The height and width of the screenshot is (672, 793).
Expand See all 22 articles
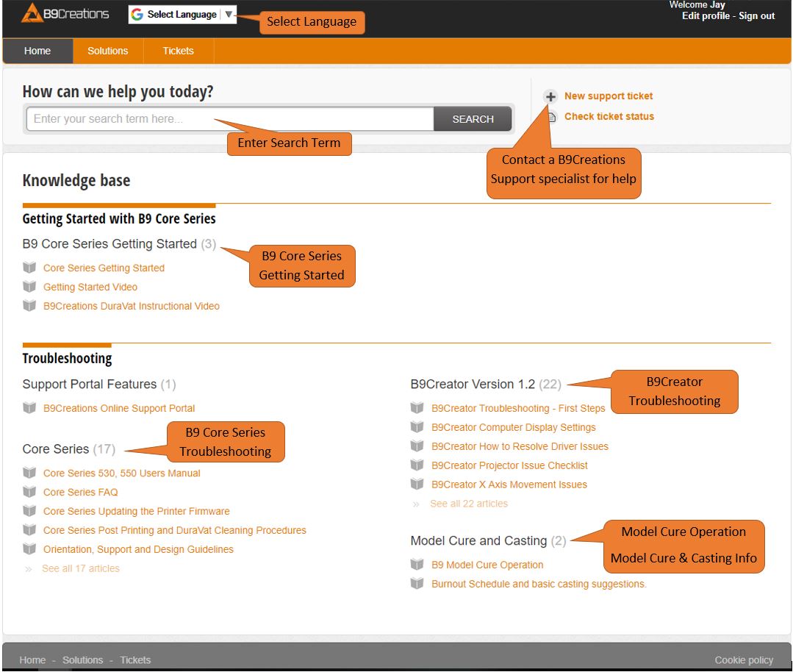pyautogui.click(x=468, y=504)
